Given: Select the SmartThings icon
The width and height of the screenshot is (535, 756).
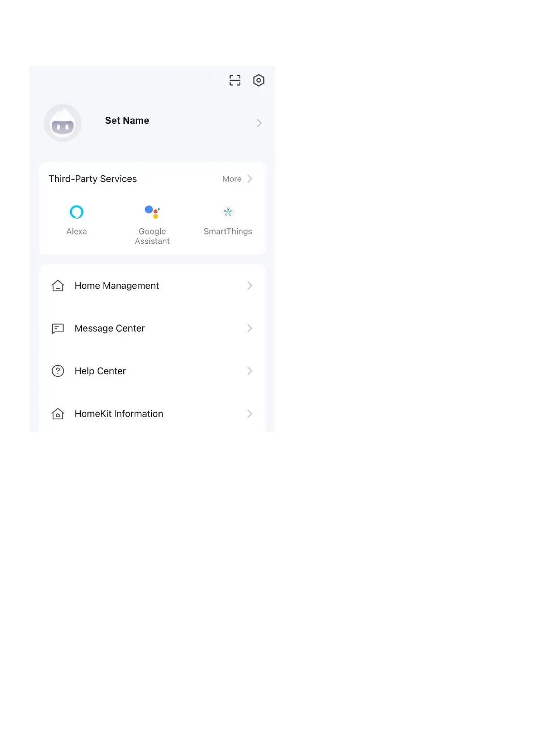Looking at the screenshot, I should tap(228, 212).
